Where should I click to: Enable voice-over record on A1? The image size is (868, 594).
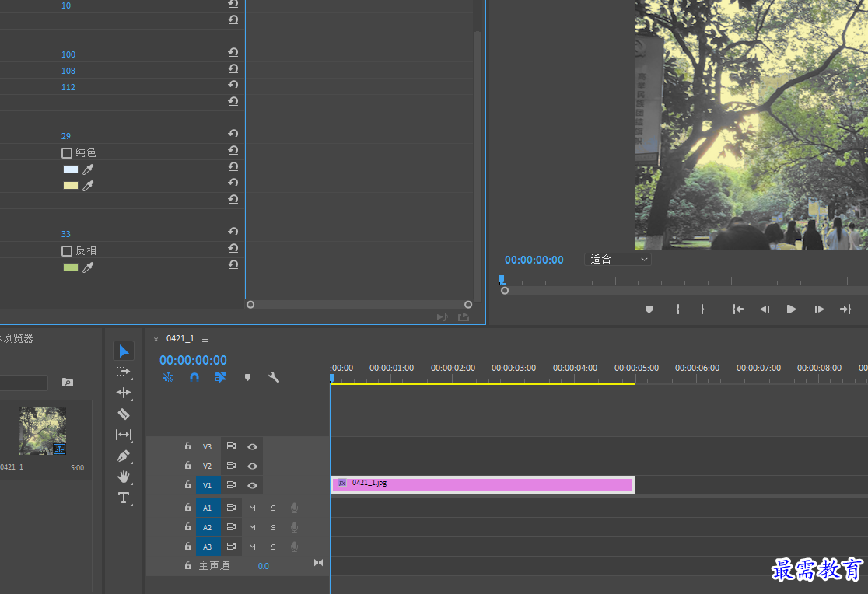click(295, 508)
